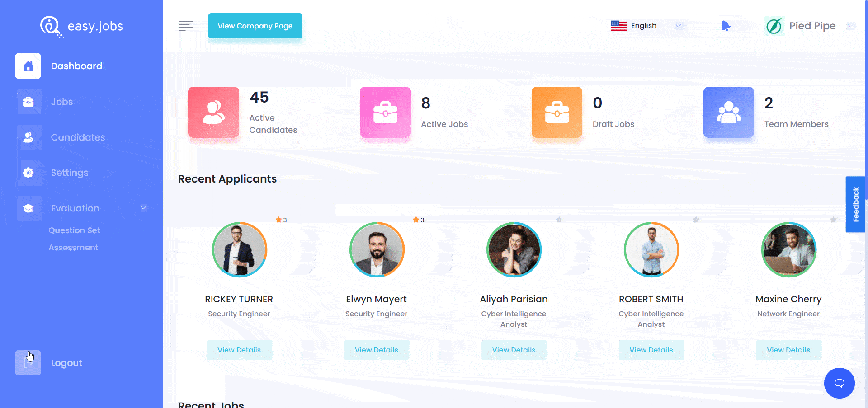
Task: Click the Active Candidates red icon card
Action: 213,112
